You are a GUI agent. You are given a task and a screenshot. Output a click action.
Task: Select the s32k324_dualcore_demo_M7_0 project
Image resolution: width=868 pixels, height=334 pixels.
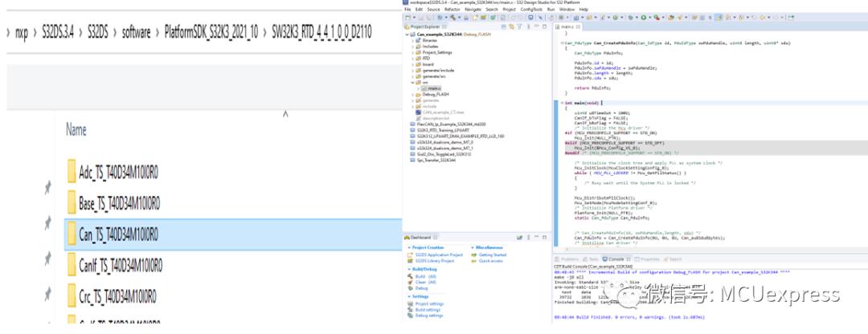[444, 141]
